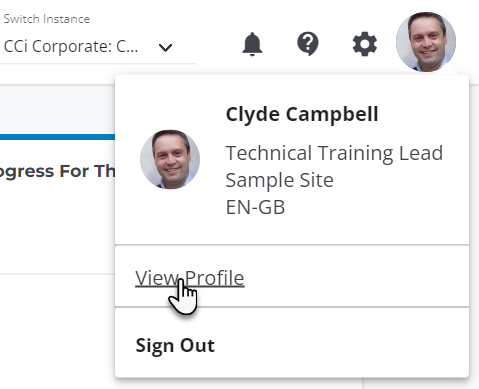Click the Progress For Th heading
The image size is (479, 389).
point(57,172)
